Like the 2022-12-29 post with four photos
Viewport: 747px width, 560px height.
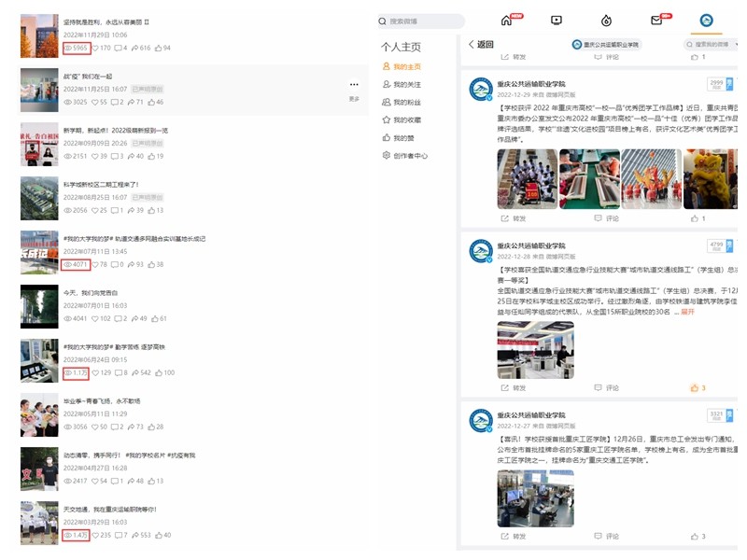click(696, 218)
